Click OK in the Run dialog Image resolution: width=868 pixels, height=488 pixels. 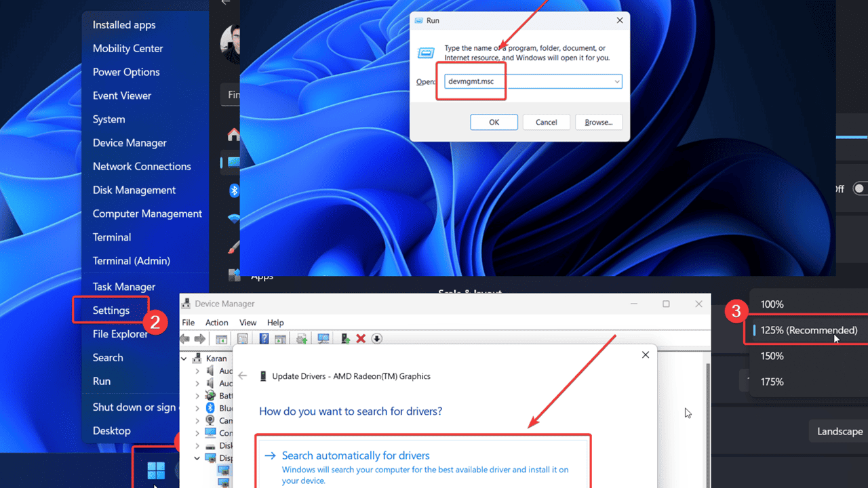point(494,122)
